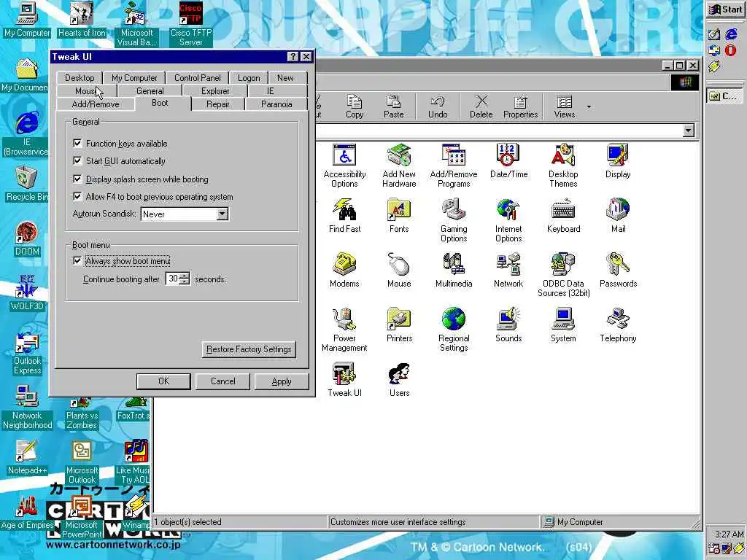Select Cisco TFTP Server desktop icon
This screenshot has height=560, width=747.
coord(190,24)
